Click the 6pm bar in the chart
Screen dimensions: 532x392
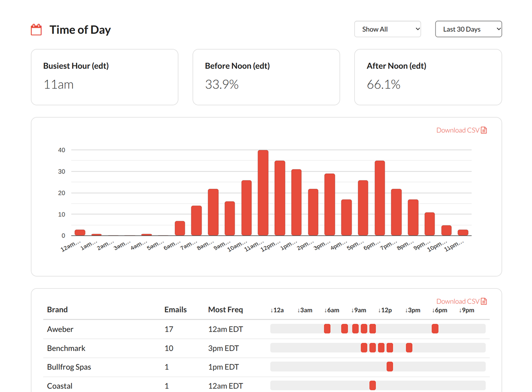[x=380, y=198]
